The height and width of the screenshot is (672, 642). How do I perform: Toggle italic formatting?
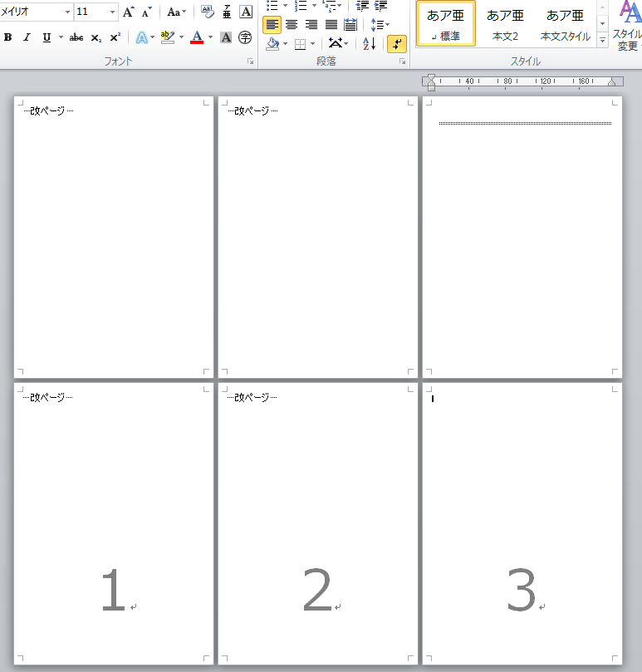[27, 37]
